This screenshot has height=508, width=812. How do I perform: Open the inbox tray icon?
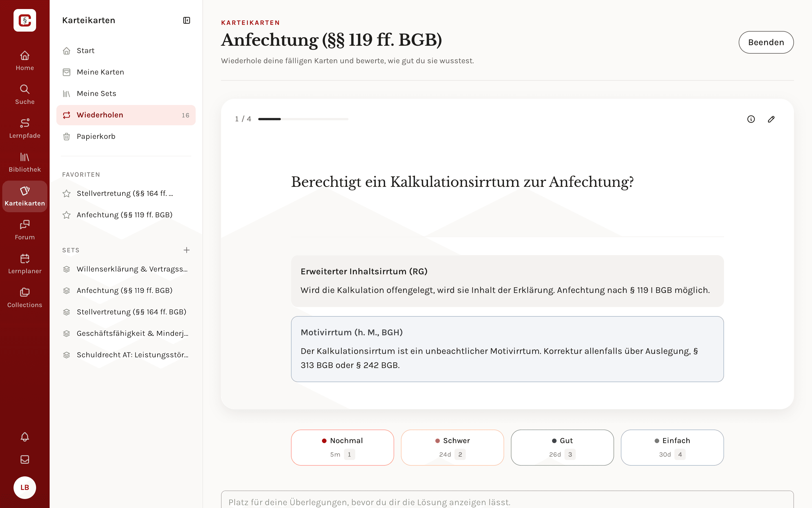coord(25,459)
